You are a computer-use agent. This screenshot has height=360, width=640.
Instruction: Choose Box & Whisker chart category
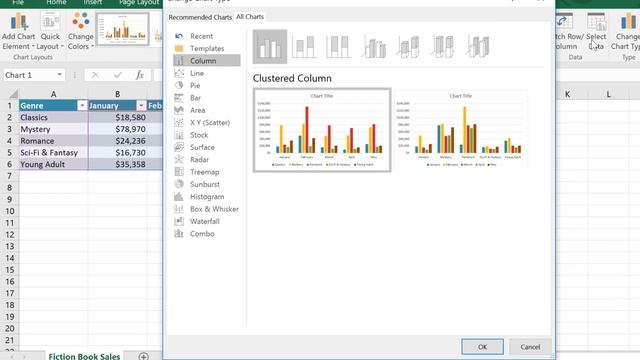click(207, 209)
